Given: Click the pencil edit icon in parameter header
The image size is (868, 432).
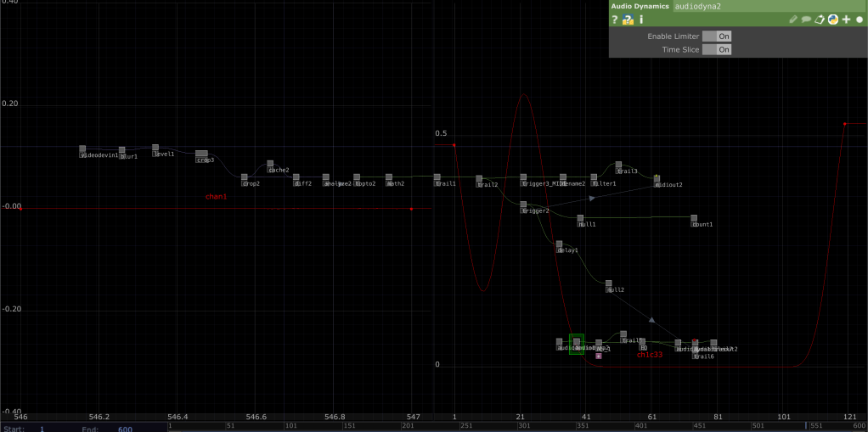Looking at the screenshot, I should tap(793, 20).
